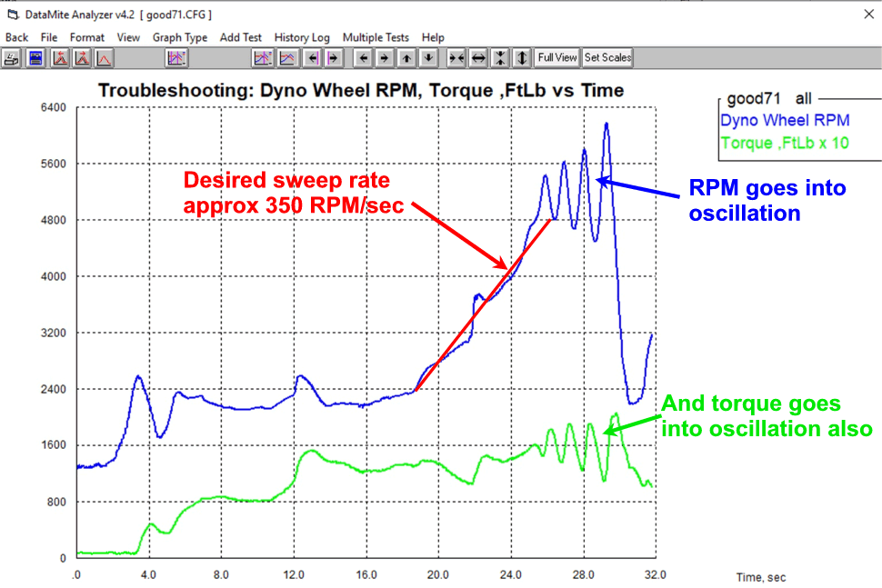Select Torque ,FtLb x 10 in legend
The width and height of the screenshot is (882, 588).
[x=785, y=143]
